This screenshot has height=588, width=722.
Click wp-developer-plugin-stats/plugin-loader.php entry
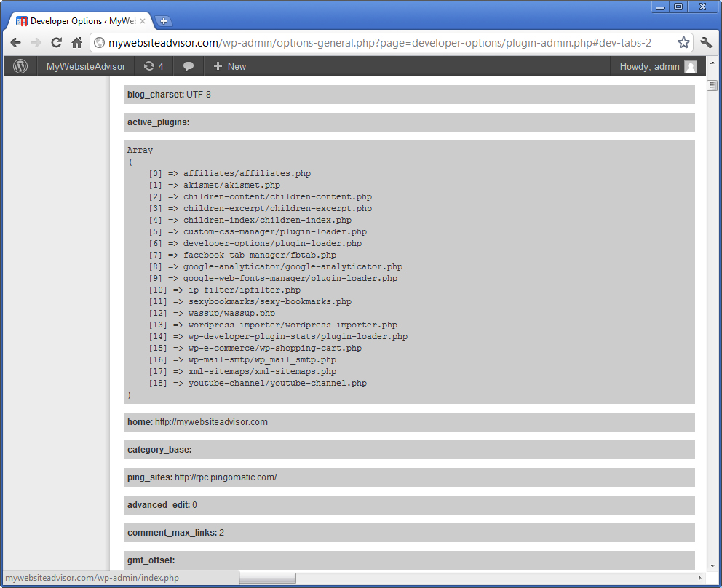click(298, 337)
